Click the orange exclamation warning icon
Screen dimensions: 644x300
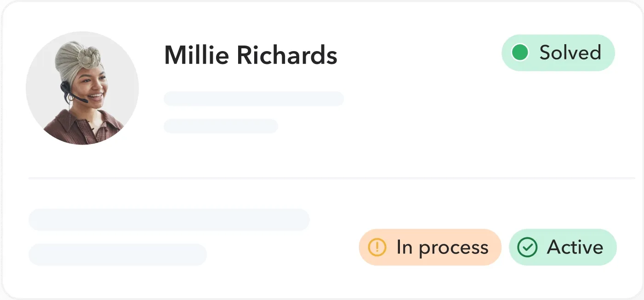(377, 248)
